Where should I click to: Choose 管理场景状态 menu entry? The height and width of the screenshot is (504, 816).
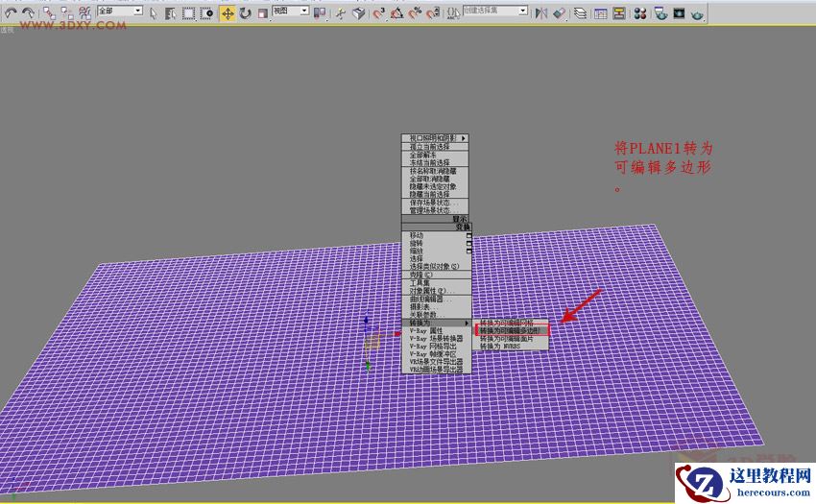(x=435, y=210)
